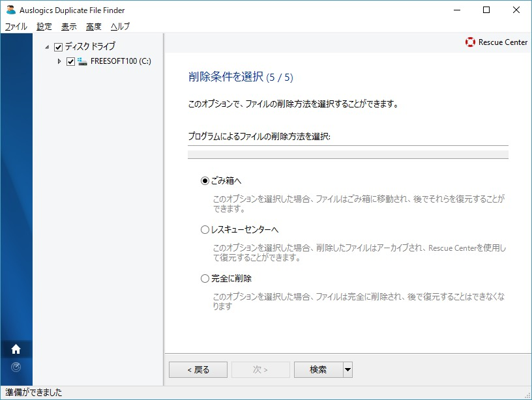Select the ディスク ドライブ tree label
Screen dimensions: 532x400
tap(90, 46)
